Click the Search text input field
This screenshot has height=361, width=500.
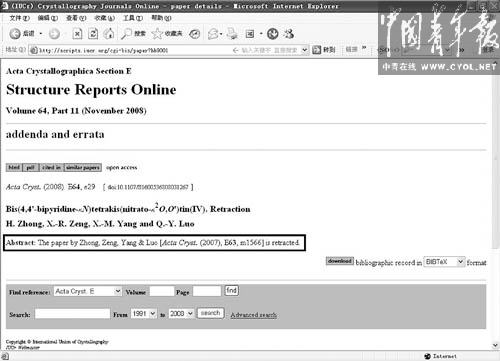[x=72, y=314]
